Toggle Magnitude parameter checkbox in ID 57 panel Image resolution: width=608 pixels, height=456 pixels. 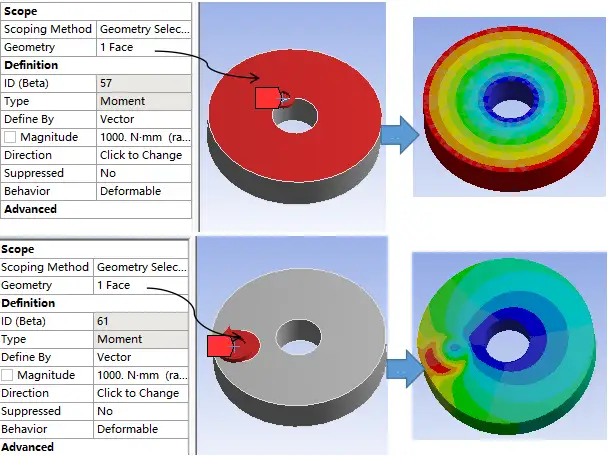[10, 137]
